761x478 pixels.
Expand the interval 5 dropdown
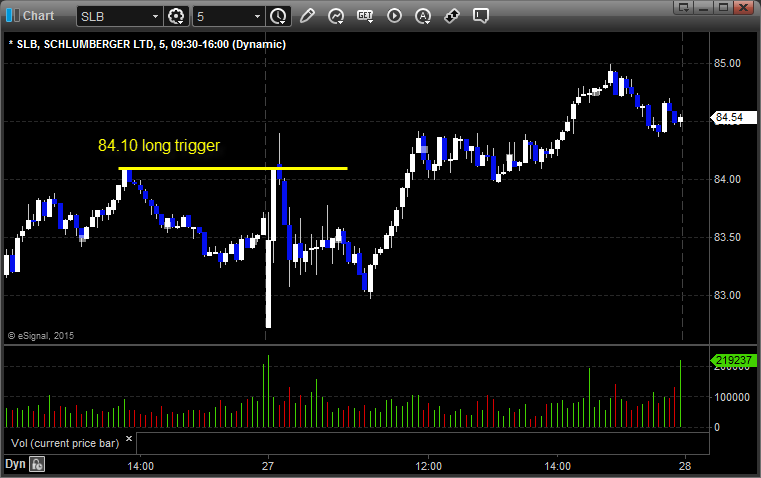tap(257, 16)
